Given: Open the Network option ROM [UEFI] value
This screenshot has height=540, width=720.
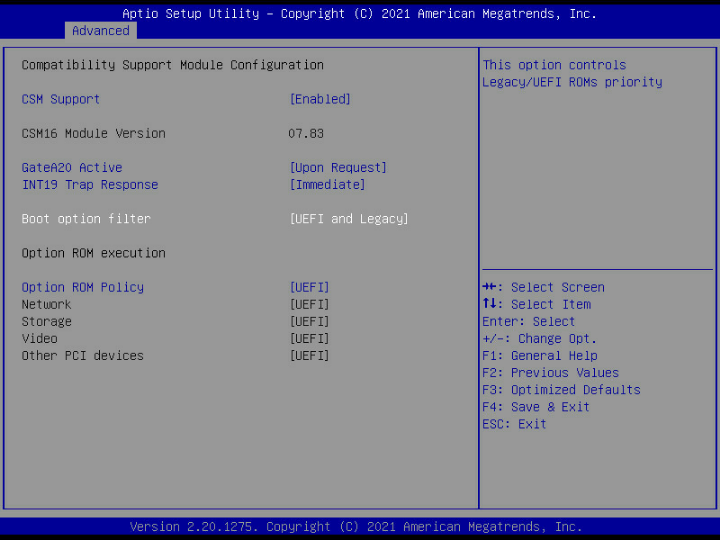Looking at the screenshot, I should pyautogui.click(x=309, y=305).
